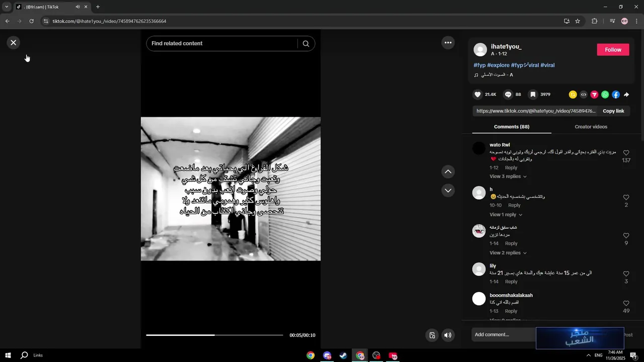
Task: Open ihate1you_ profile avatar
Action: click(x=480, y=50)
